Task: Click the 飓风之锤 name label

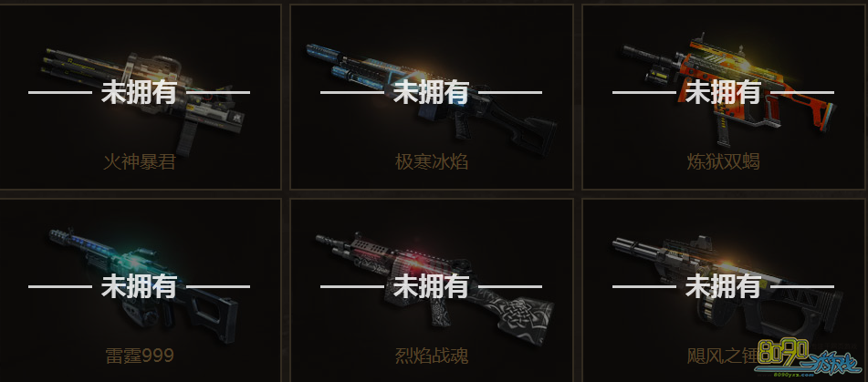Action: point(724,356)
